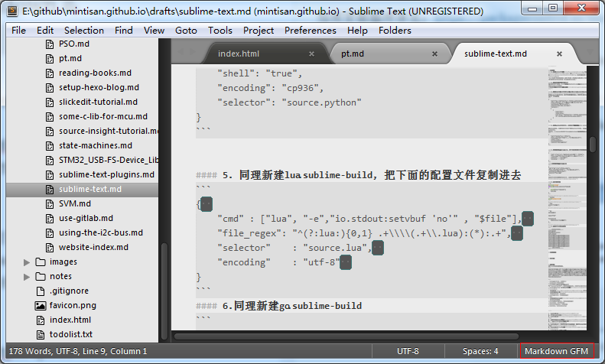Image resolution: width=605 pixels, height=364 pixels.
Task: Open use-gitlab.md from the sidebar
Action: 86,219
